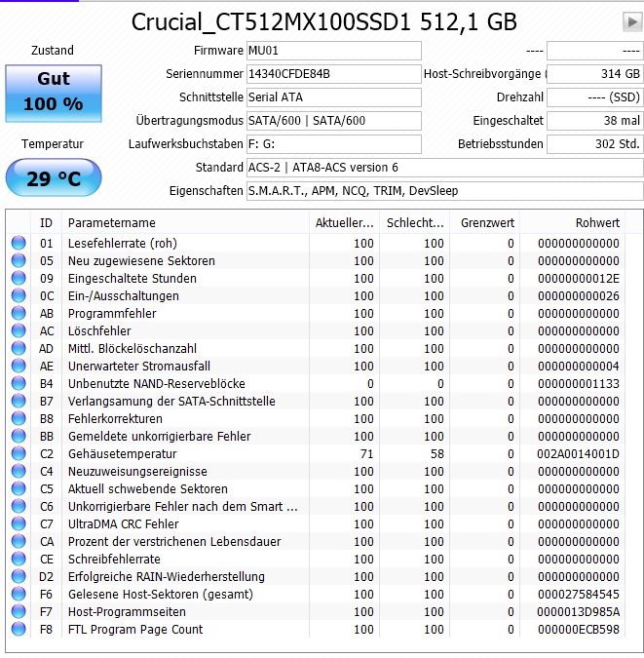Select raw value 000000000026

coord(579,296)
